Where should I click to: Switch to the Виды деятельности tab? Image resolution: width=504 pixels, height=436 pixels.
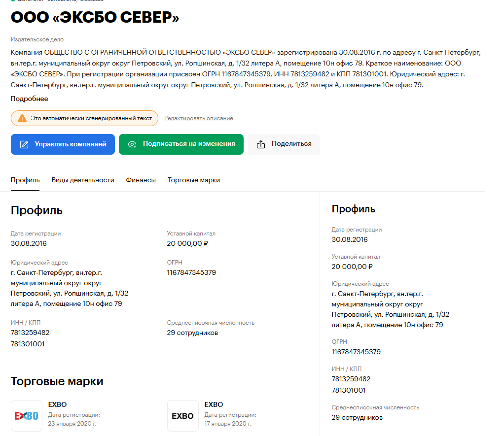[83, 180]
